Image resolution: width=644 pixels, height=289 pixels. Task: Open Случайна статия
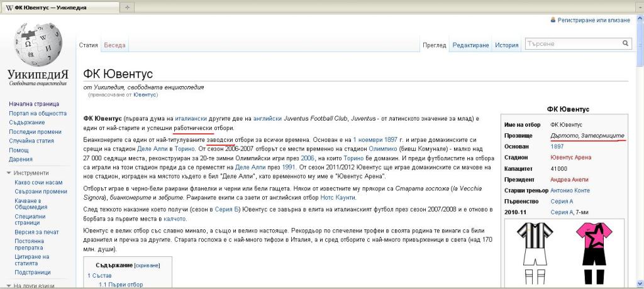pyautogui.click(x=31, y=141)
